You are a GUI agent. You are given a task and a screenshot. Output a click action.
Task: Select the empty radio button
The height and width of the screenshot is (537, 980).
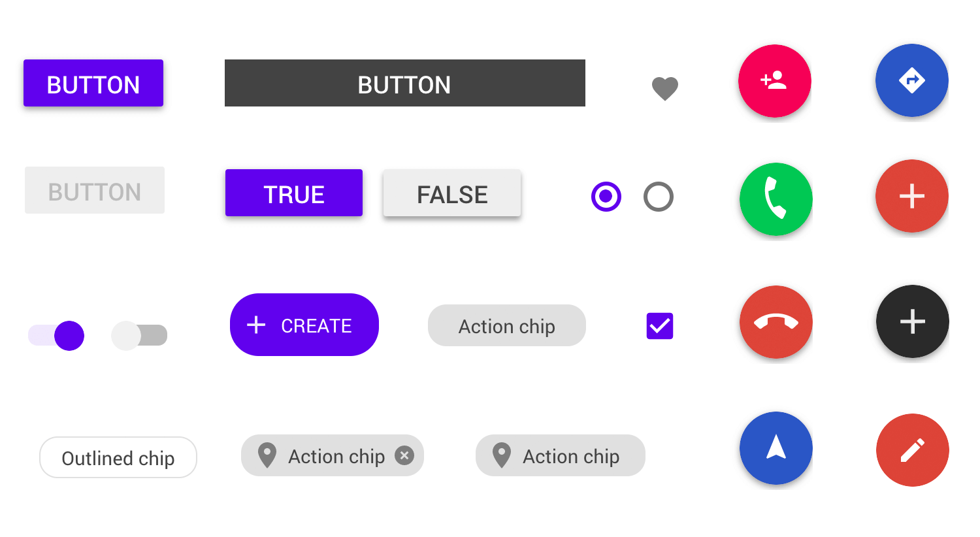[659, 197]
